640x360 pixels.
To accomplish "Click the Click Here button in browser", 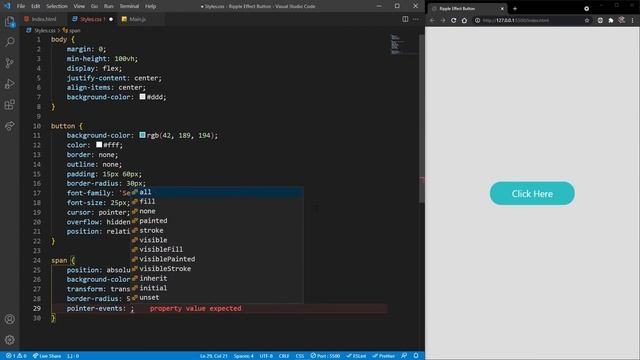I will click(x=532, y=193).
